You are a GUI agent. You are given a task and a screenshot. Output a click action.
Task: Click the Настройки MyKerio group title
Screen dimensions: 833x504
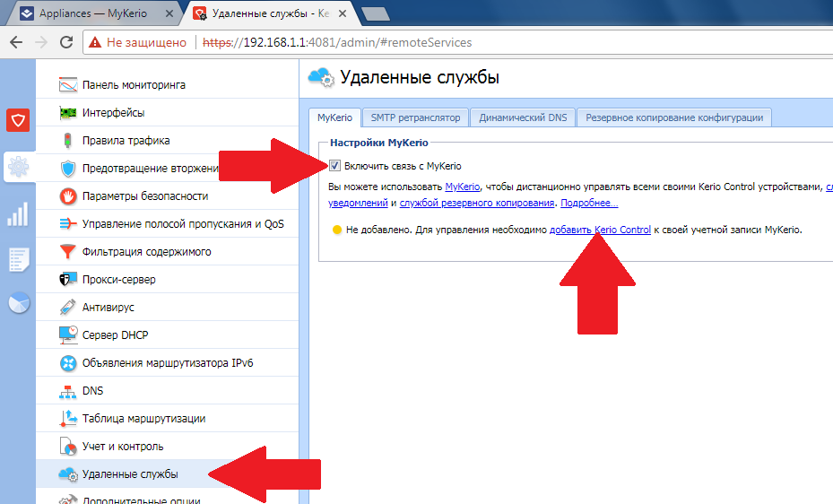(x=378, y=143)
